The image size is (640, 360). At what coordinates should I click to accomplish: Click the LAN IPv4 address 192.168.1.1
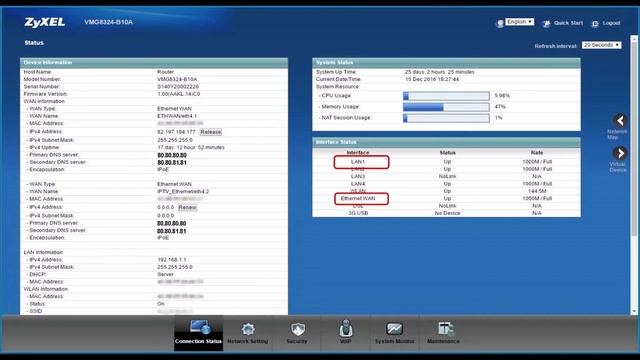coord(172,260)
